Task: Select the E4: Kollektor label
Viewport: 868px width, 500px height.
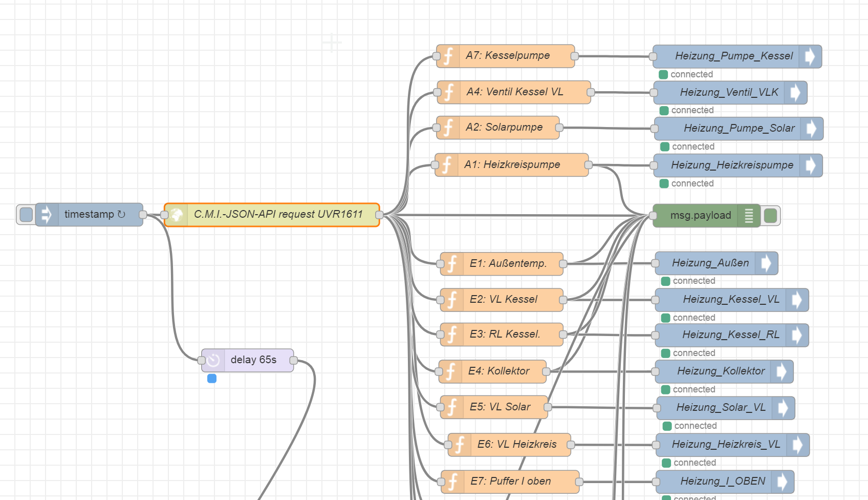Action: click(498, 371)
